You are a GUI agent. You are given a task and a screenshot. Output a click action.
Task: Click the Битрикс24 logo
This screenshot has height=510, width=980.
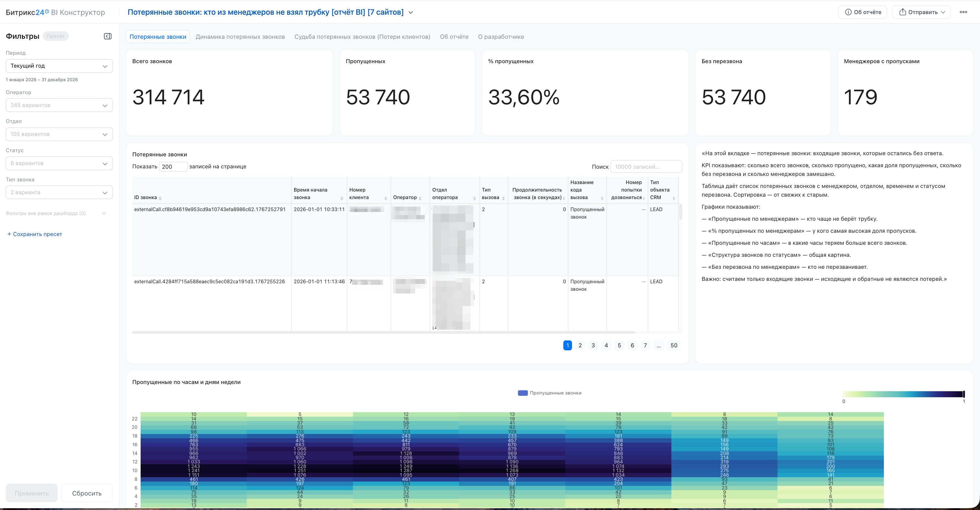pos(27,13)
